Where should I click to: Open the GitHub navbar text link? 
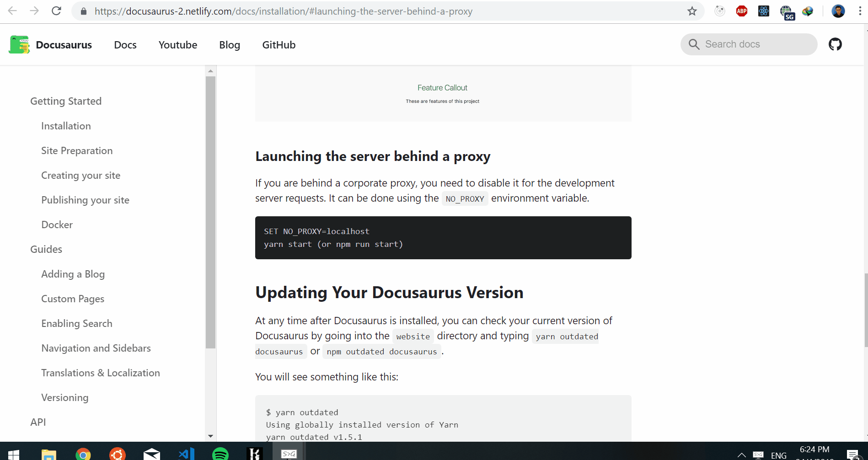279,45
